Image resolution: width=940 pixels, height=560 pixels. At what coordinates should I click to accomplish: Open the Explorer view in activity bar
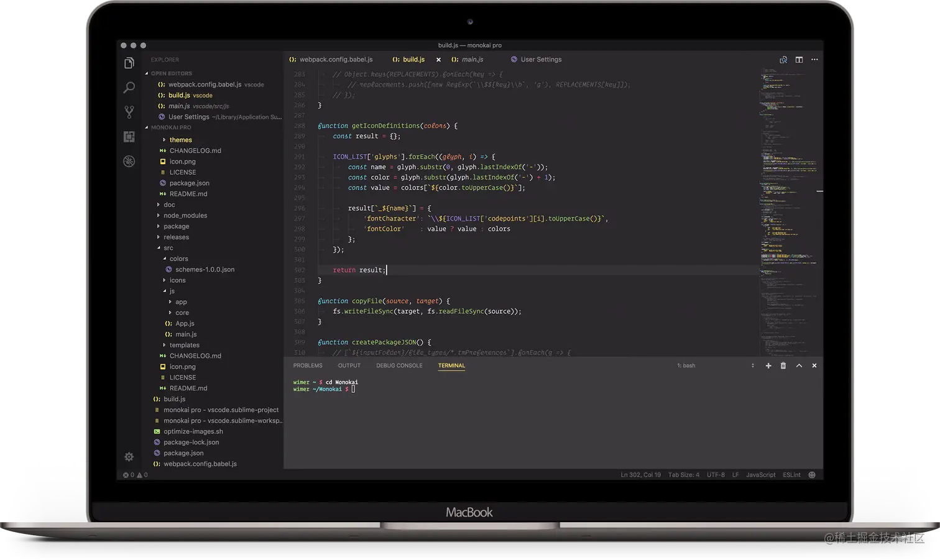(x=129, y=63)
